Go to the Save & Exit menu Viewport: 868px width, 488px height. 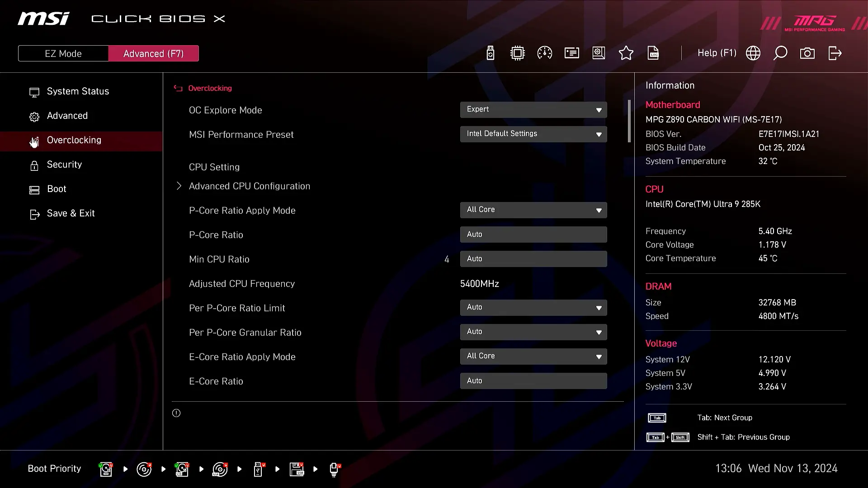71,213
